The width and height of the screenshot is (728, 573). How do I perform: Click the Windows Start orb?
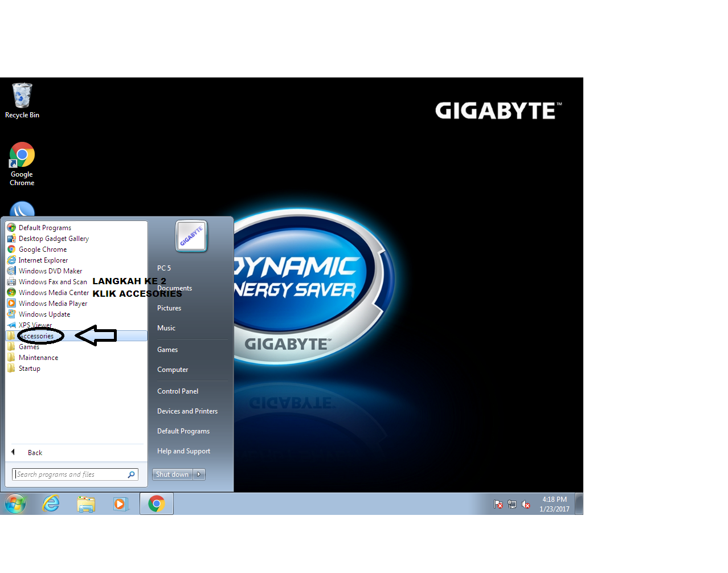(x=15, y=504)
